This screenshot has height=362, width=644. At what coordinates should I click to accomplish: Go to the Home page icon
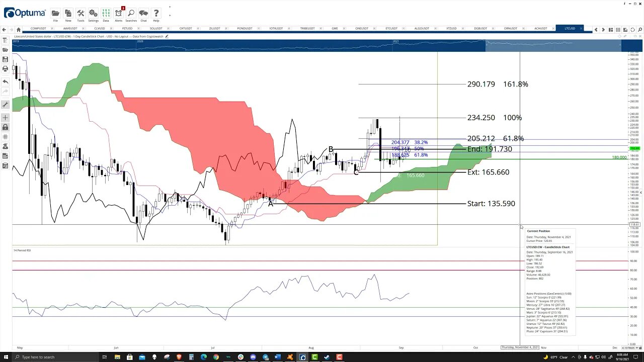19,30
